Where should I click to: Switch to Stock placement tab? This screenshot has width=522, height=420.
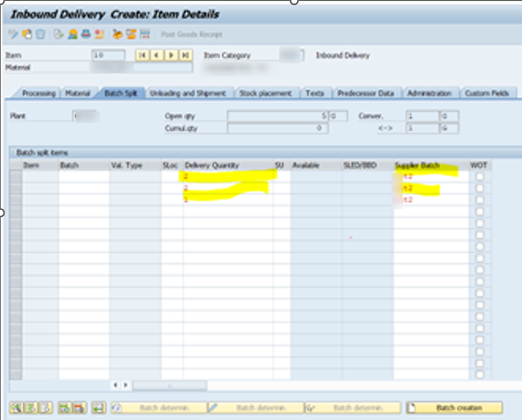pos(265,93)
